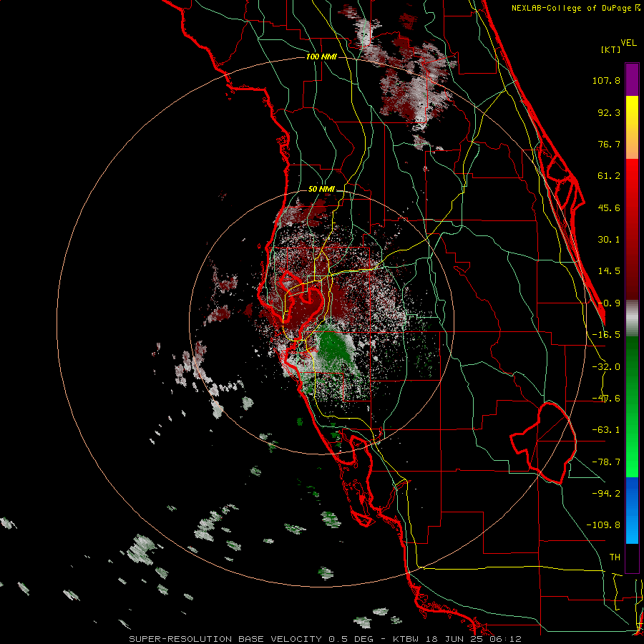
Task: Click the TH threshold legend label
Action: [x=615, y=557]
